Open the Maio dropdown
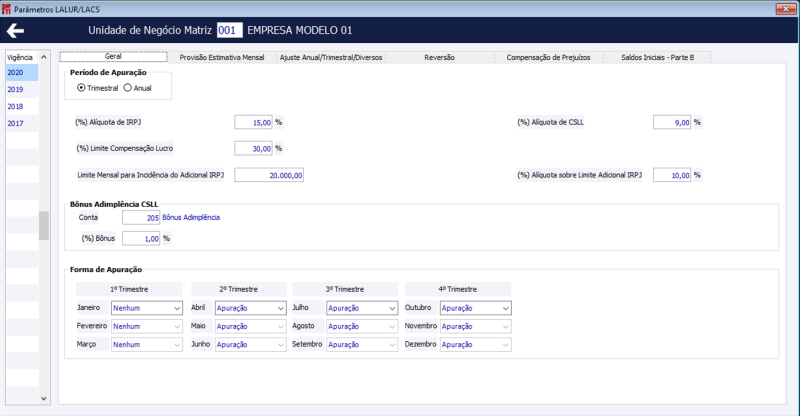 (x=251, y=326)
